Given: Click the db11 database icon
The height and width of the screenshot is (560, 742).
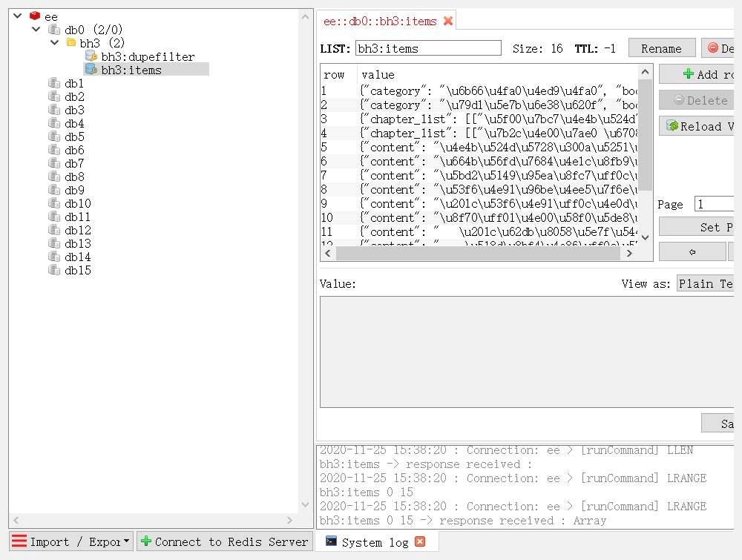Looking at the screenshot, I should pyautogui.click(x=54, y=217).
